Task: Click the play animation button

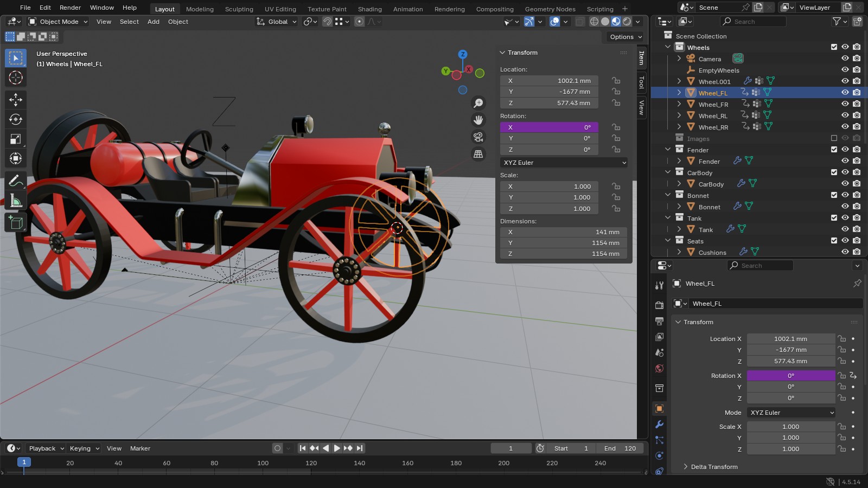Action: (x=337, y=448)
